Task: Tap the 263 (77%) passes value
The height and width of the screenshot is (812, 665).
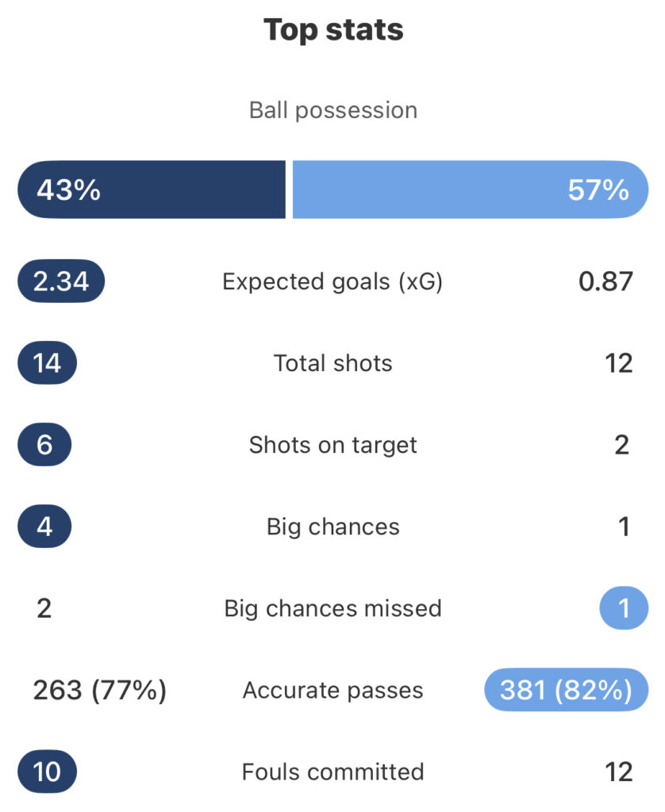Action: 100,691
